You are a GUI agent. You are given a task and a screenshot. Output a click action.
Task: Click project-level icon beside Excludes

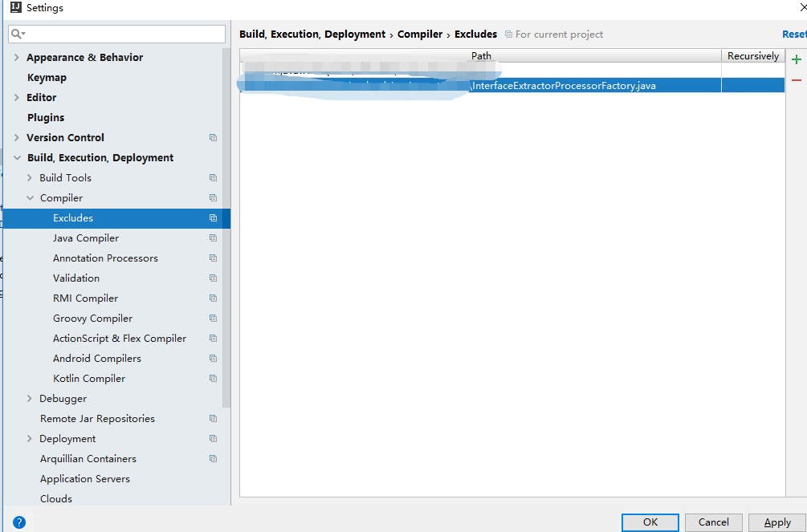pyautogui.click(x=213, y=218)
